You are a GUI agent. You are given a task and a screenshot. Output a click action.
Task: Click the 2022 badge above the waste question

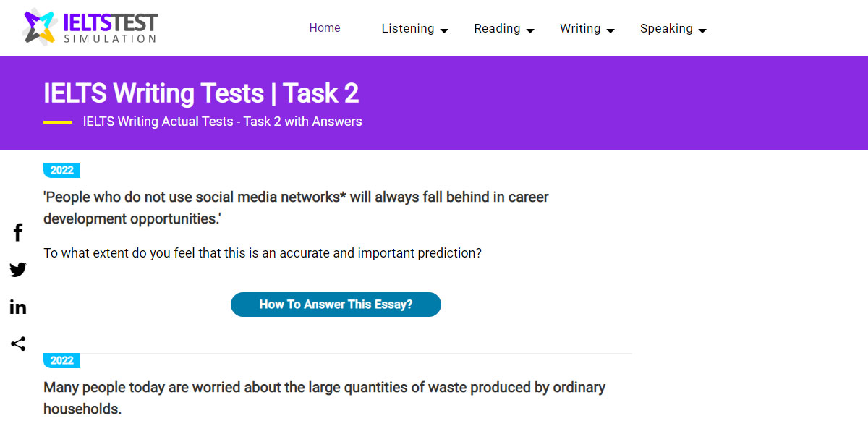click(61, 360)
